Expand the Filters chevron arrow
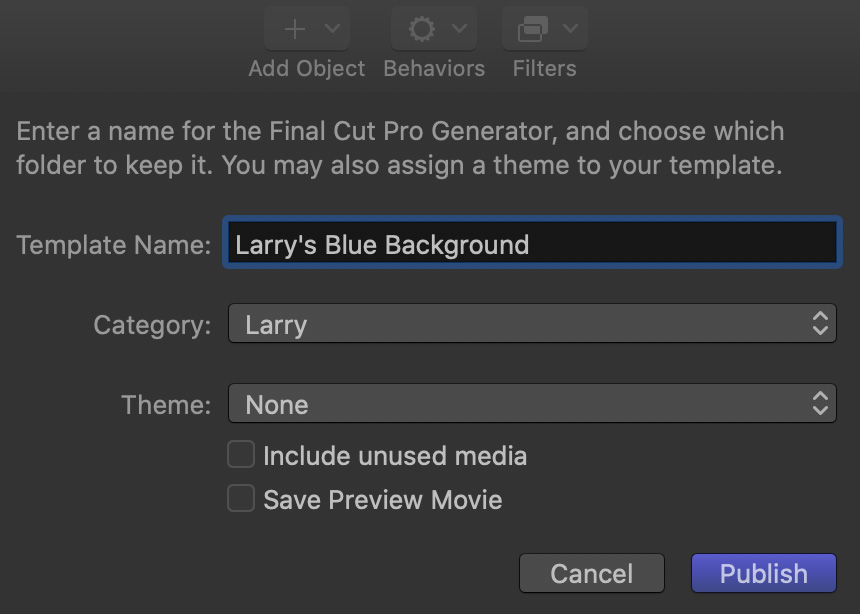This screenshot has width=860, height=614. coord(570,27)
